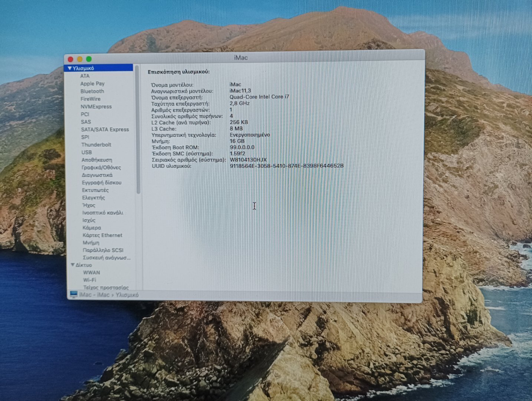The image size is (532, 401).
Task: Collapse the Υλισμικό disclosure triangle
Action: (x=69, y=68)
